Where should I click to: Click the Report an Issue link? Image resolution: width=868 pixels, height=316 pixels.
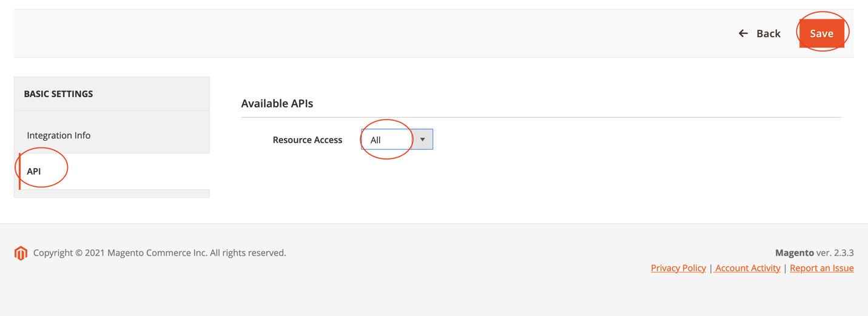[821, 268]
